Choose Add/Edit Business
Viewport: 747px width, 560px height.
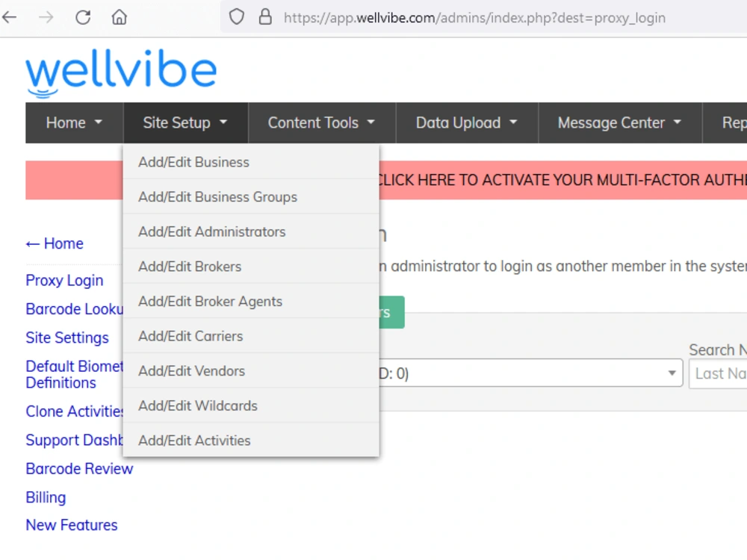pos(251,162)
